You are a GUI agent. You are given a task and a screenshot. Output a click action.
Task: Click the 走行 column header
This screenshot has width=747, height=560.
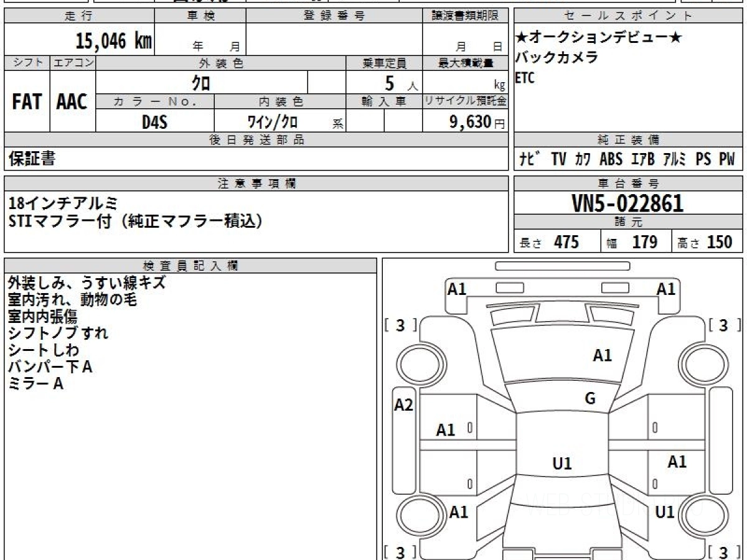click(79, 16)
